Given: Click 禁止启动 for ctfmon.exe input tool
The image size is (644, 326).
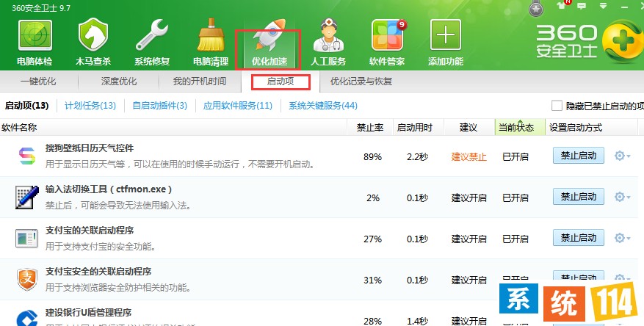Looking at the screenshot, I should click(578, 197).
